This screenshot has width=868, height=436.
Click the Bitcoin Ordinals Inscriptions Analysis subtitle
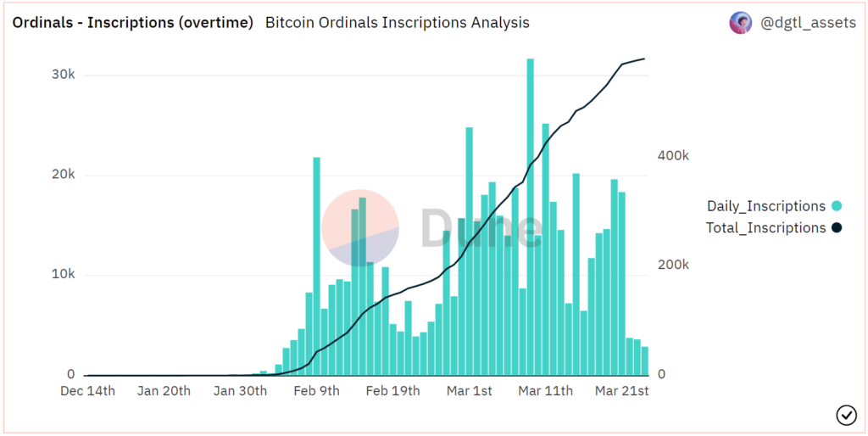tap(398, 23)
